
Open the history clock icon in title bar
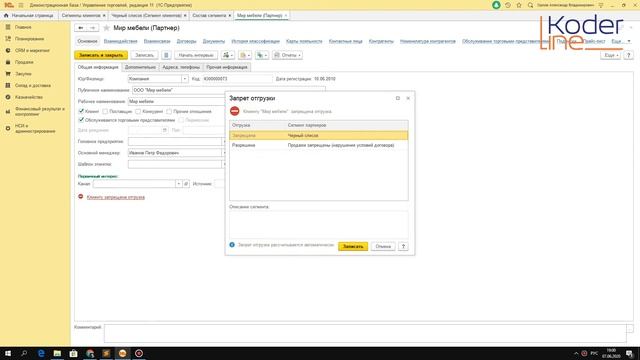(x=508, y=5)
